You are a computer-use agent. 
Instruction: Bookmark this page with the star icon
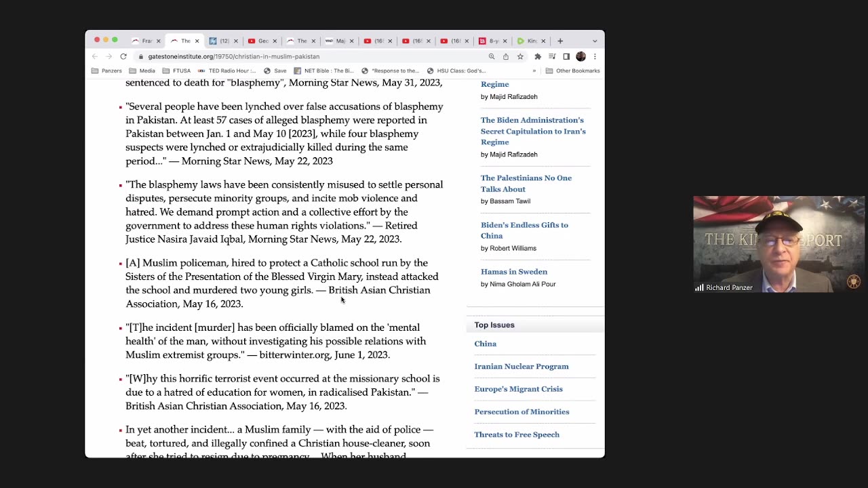520,57
